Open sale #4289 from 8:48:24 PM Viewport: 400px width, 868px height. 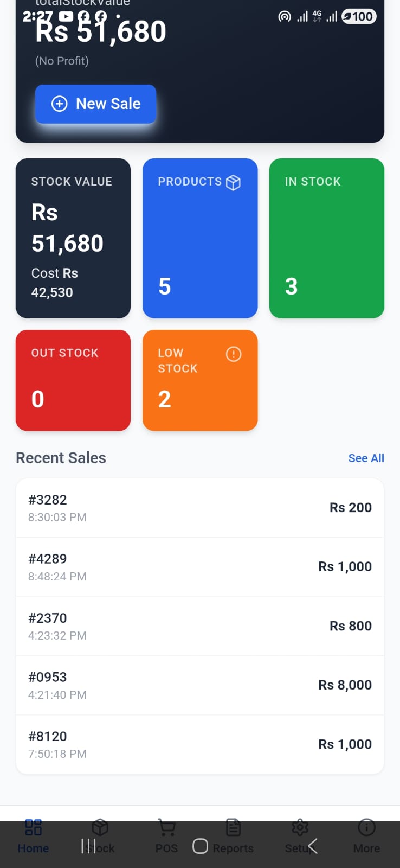click(200, 567)
